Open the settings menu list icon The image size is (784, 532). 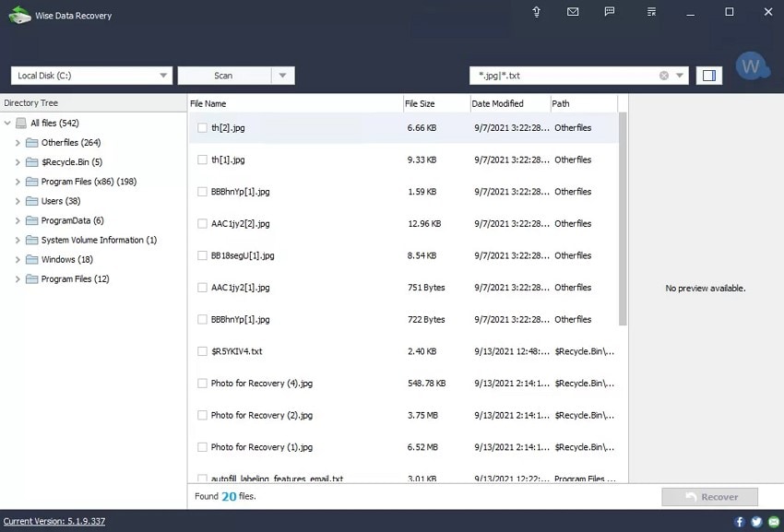pyautogui.click(x=651, y=11)
